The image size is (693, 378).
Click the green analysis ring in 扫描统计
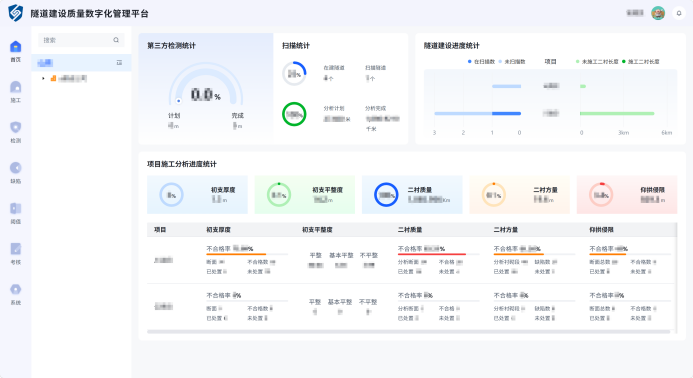point(294,114)
